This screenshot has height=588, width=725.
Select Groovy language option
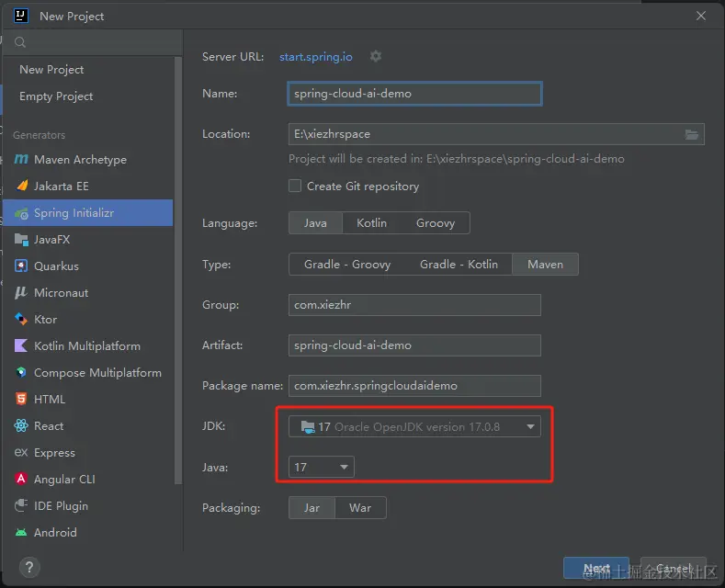point(436,223)
